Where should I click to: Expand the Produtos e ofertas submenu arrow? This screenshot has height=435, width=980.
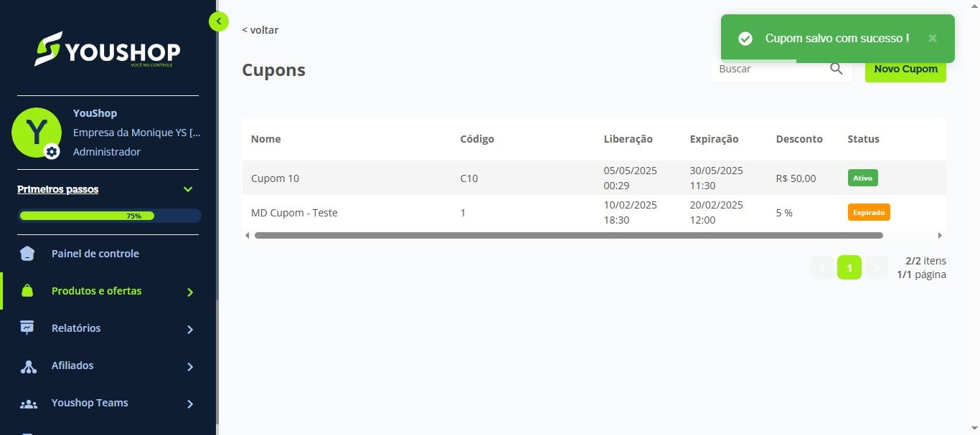190,292
